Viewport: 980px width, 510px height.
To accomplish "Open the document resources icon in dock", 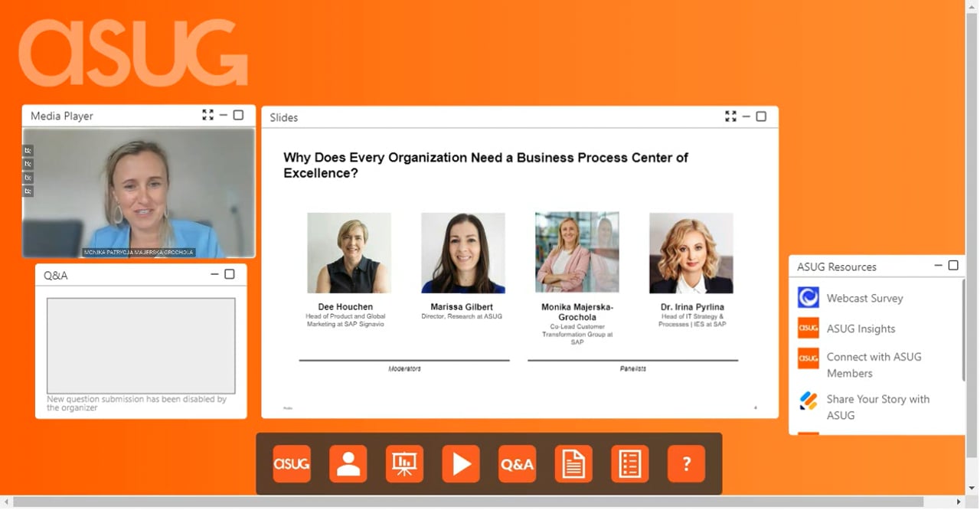I will 573,464.
